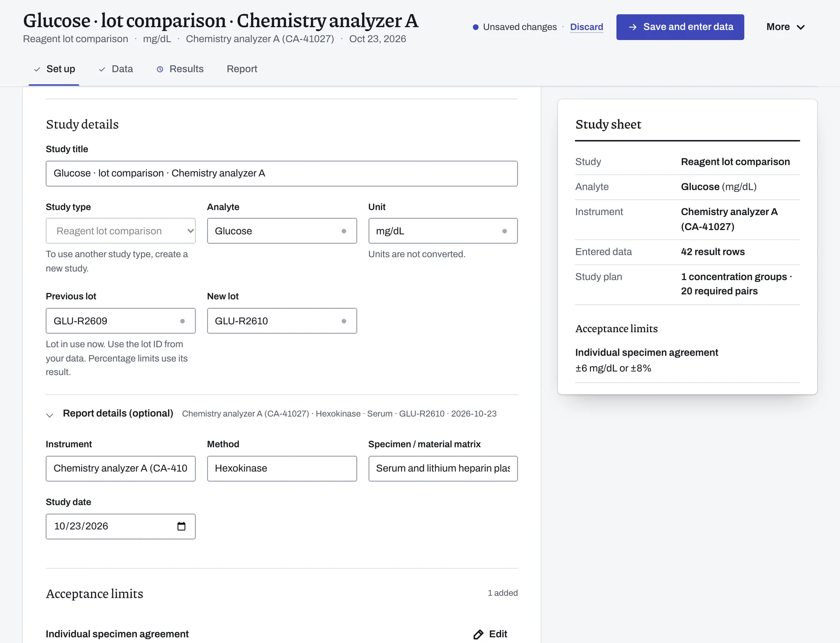Click the '1 added' label in Acceptance limits
The image size is (840, 643).
[503, 593]
